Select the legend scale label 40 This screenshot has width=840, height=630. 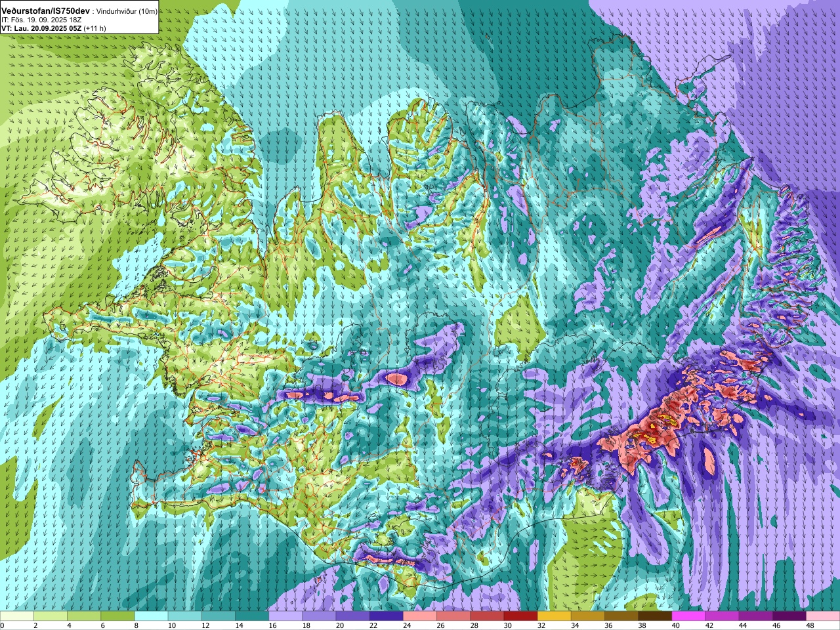click(676, 625)
